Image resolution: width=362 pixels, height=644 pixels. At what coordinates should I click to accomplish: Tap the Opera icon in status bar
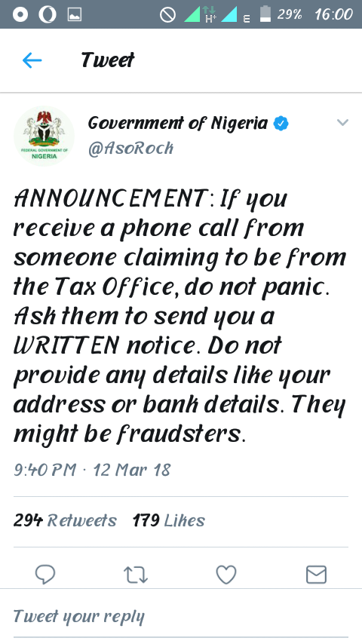click(48, 15)
